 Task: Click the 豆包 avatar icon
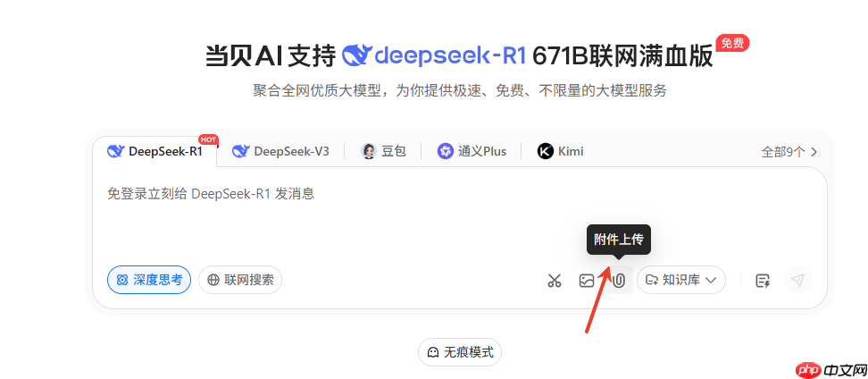(369, 151)
